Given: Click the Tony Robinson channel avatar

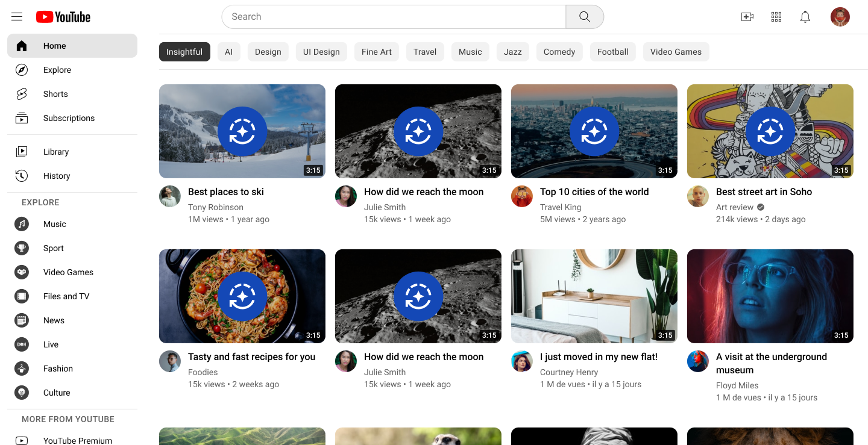Looking at the screenshot, I should 170,196.
